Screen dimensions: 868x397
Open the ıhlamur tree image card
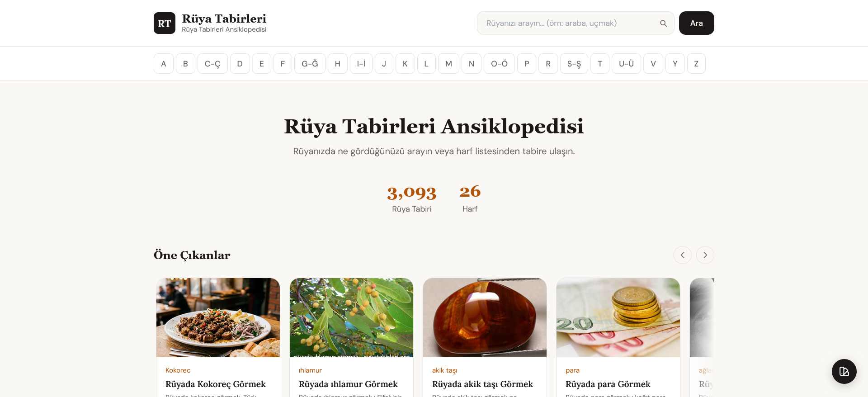pos(351,317)
